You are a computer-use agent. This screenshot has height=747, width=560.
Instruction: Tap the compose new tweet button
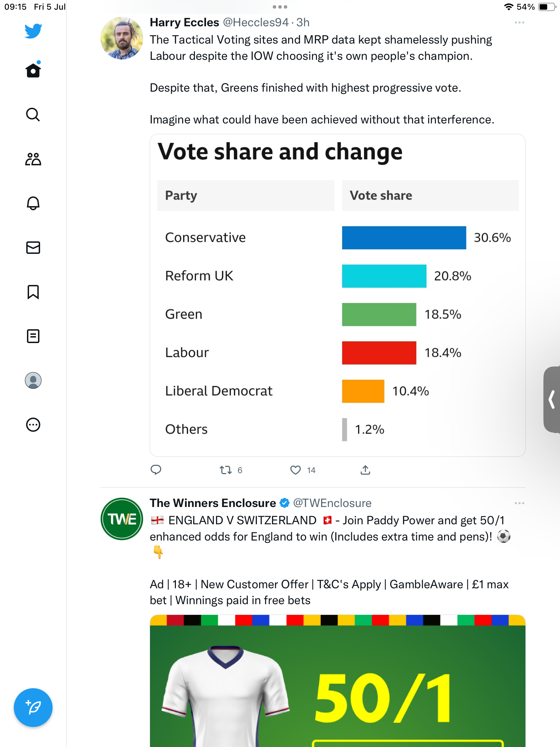click(33, 708)
